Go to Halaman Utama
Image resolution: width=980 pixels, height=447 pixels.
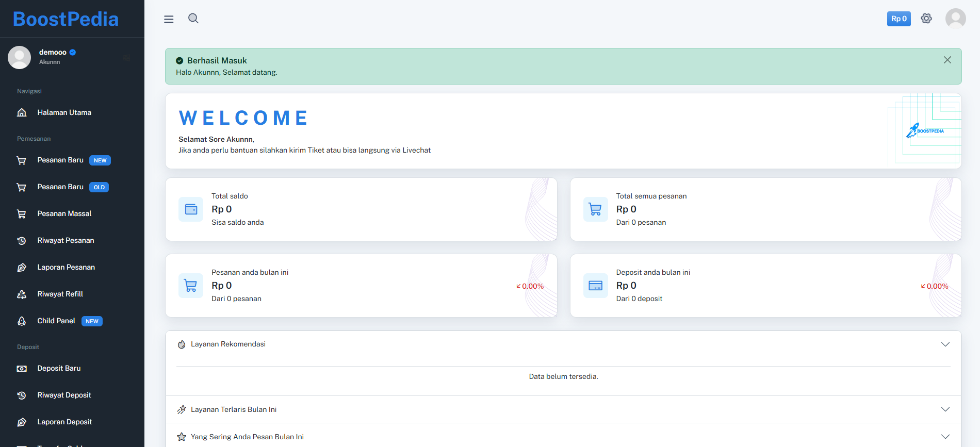64,112
